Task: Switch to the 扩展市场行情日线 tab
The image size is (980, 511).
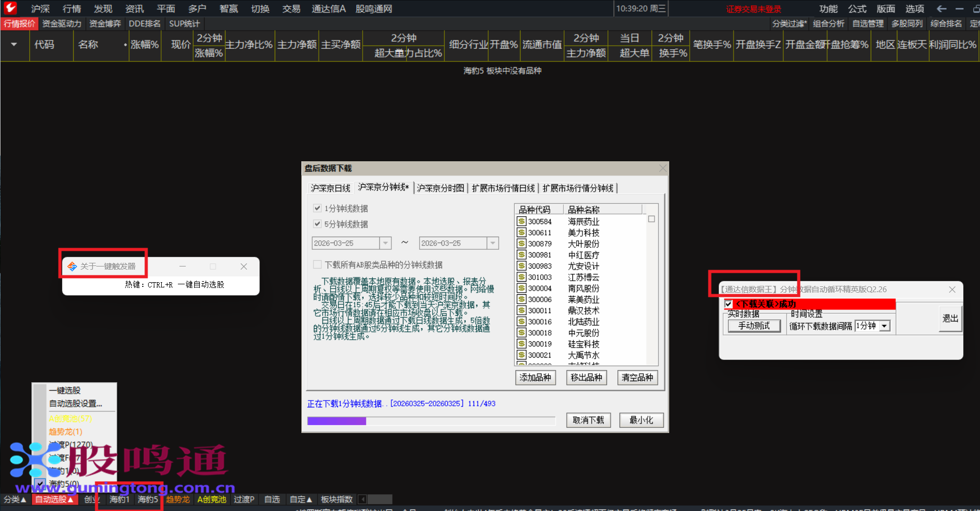Action: pos(503,188)
